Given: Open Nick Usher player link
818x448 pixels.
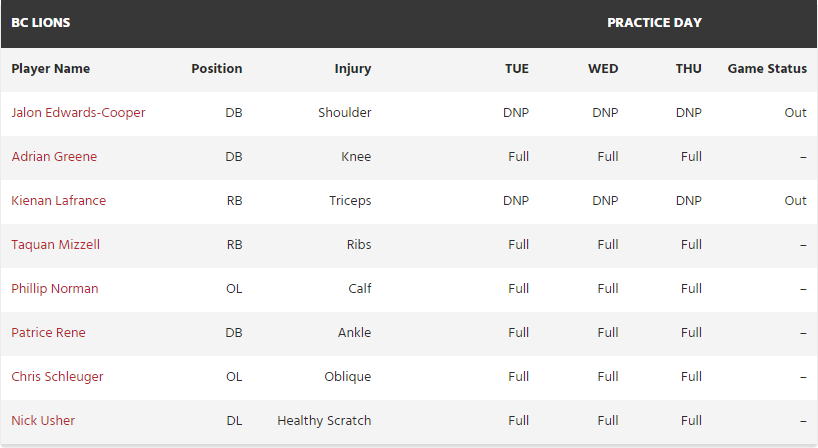Looking at the screenshot, I should point(43,421).
